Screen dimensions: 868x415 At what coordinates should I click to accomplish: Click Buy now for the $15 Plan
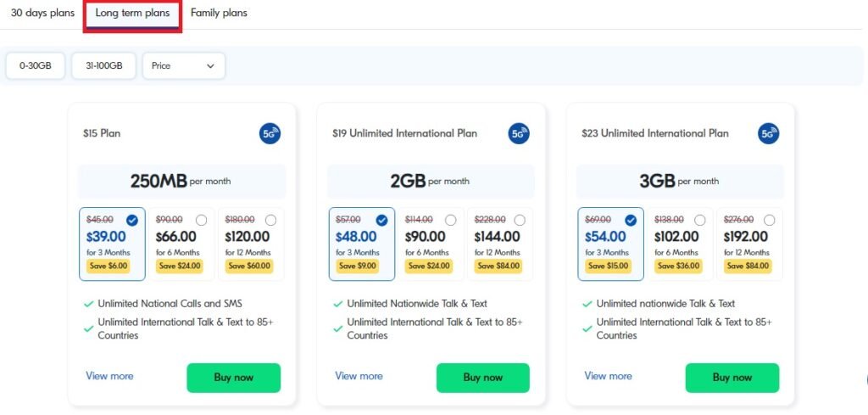tap(234, 378)
